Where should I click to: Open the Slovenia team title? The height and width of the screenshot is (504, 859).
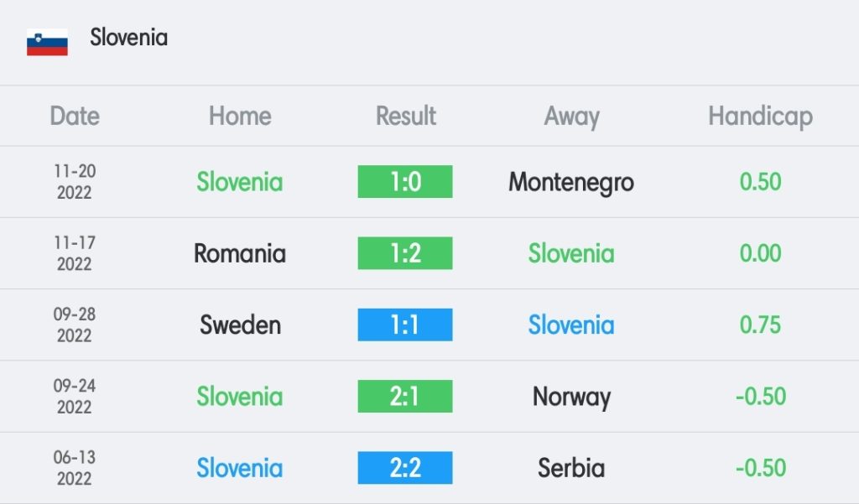point(128,37)
